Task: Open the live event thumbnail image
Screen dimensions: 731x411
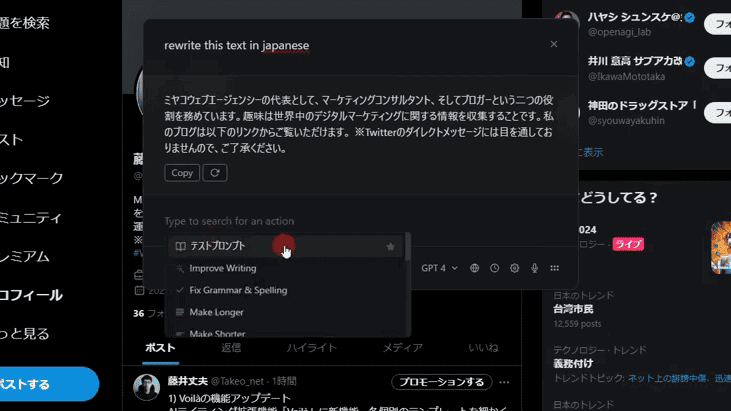Action: pos(721,247)
